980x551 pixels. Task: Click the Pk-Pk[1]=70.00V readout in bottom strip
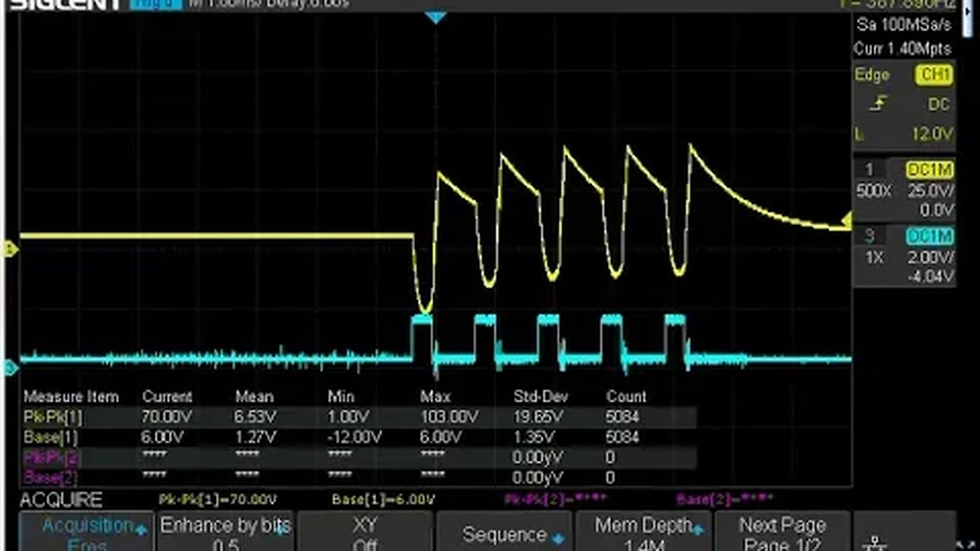tap(217, 500)
